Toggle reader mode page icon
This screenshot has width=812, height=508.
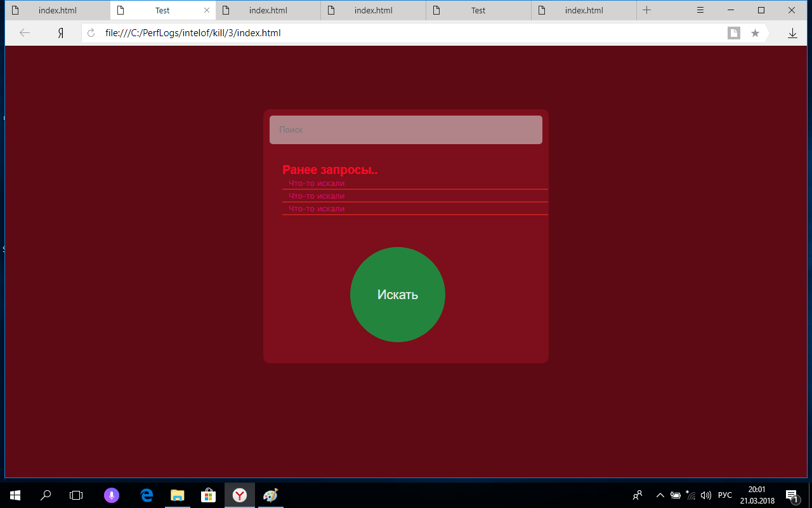tap(734, 33)
